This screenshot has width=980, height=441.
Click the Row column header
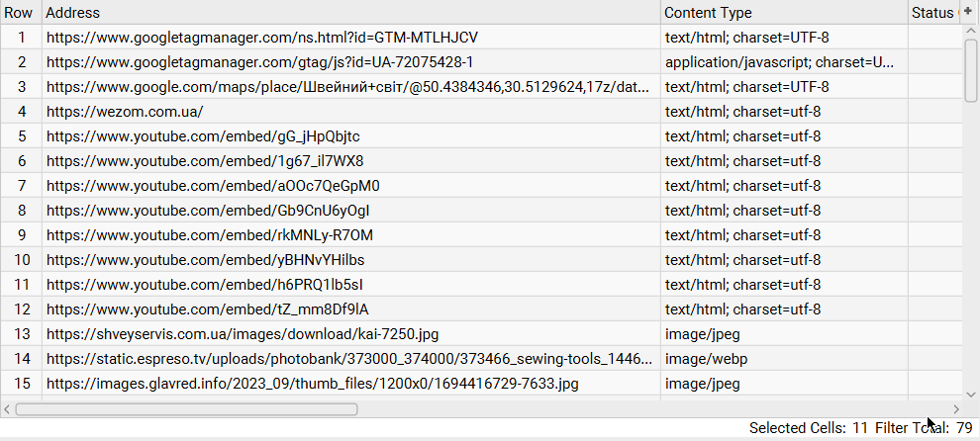[x=20, y=13]
